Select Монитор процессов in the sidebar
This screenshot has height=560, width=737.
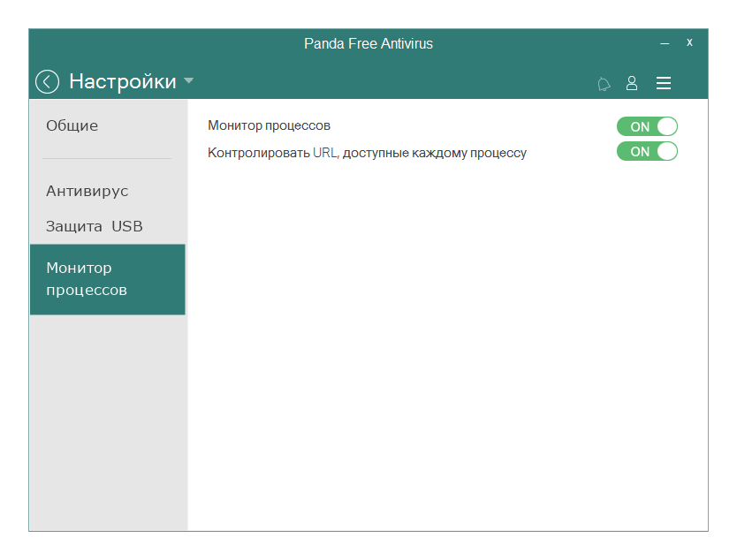point(108,279)
